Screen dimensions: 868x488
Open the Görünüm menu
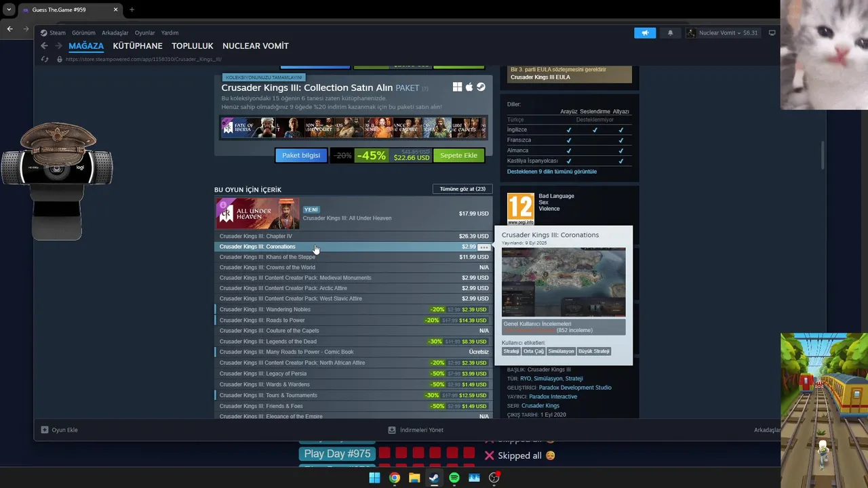click(x=83, y=33)
